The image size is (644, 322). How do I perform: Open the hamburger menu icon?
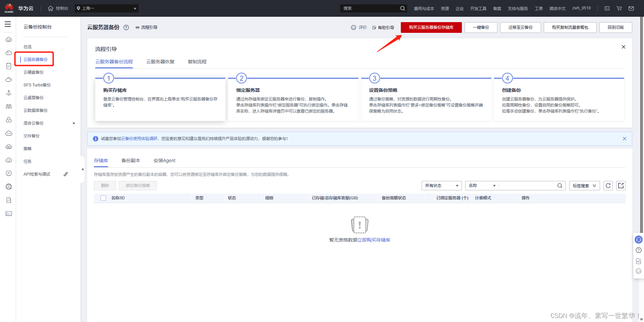pyautogui.click(x=8, y=24)
